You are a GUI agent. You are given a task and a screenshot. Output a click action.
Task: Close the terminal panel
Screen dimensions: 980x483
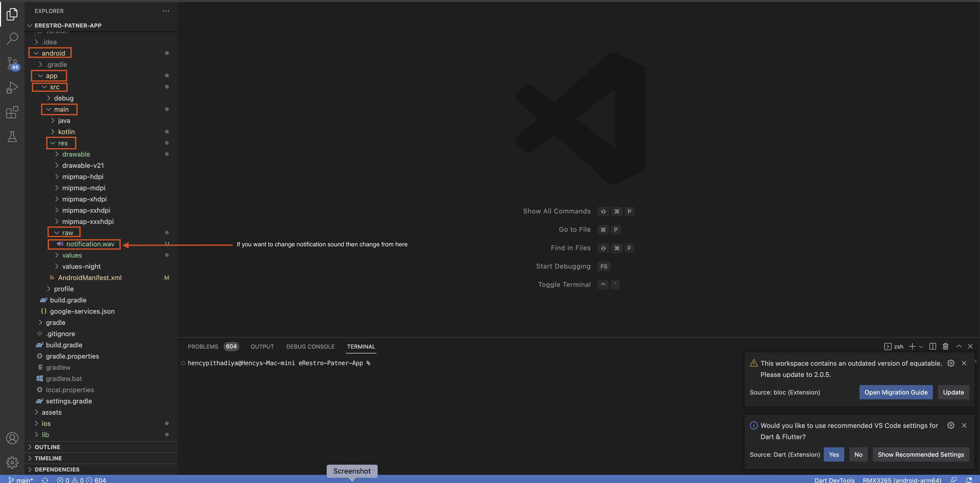coord(970,346)
